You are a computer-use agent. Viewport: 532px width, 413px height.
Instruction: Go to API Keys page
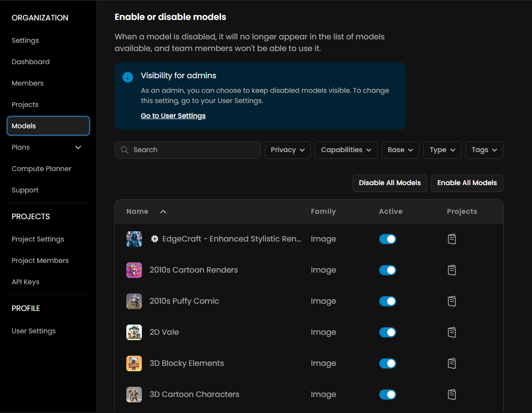click(x=25, y=282)
